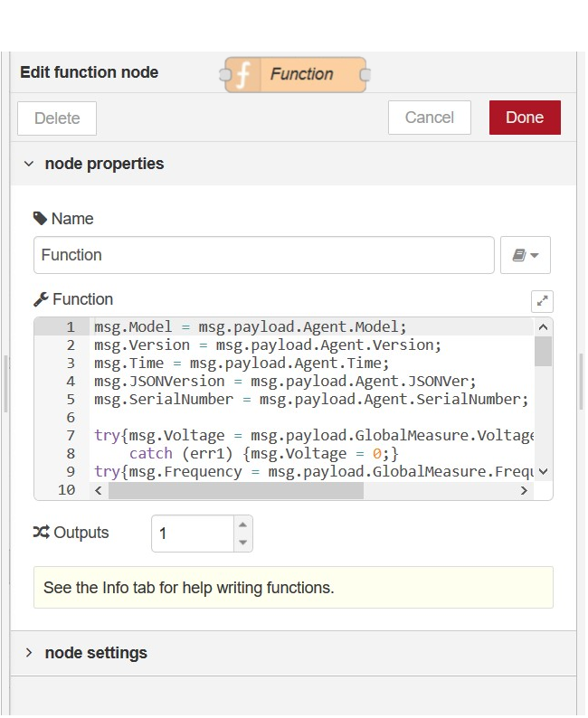
Task: Decrease the Outputs count with down arrow
Action: (242, 543)
